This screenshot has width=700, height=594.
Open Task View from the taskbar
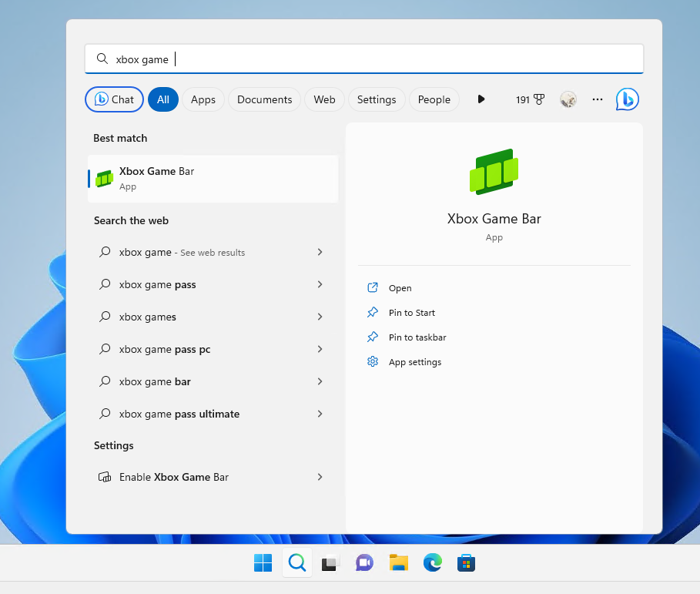coord(331,562)
